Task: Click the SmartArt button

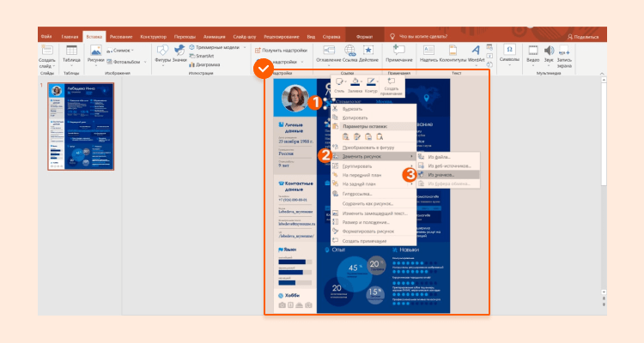Action: pyautogui.click(x=201, y=56)
